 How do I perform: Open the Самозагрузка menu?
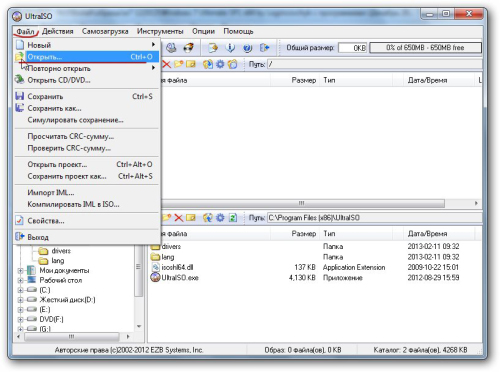pyautogui.click(x=105, y=31)
